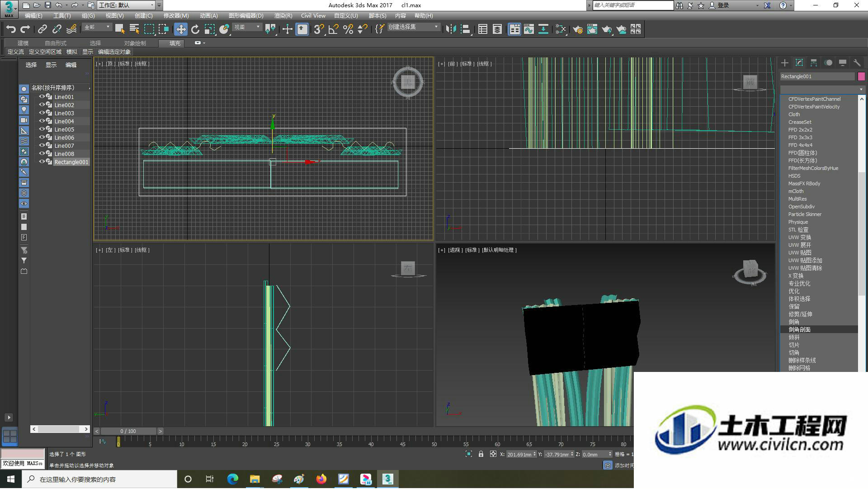Open the Animation (动画) menu
Screen dimensions: 868x489
(x=208, y=16)
